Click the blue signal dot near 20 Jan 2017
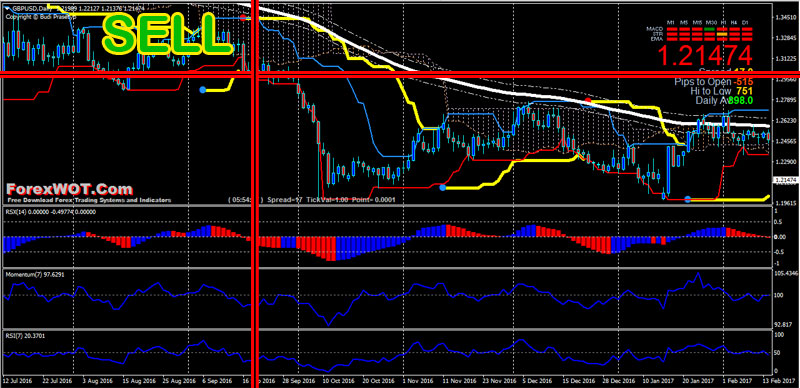The height and width of the screenshot is (388, 800). coord(687,199)
